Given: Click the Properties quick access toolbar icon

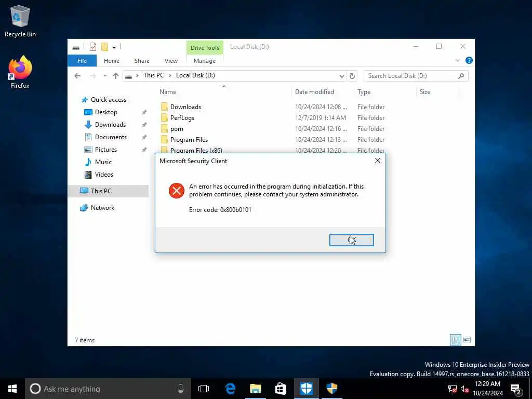Looking at the screenshot, I should click(92, 47).
